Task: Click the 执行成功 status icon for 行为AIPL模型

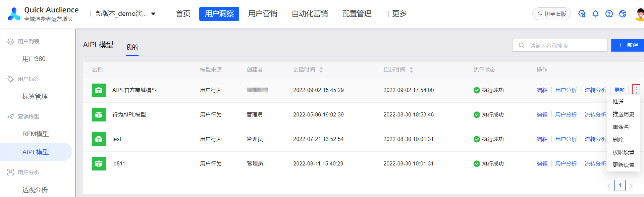Action: (x=477, y=115)
